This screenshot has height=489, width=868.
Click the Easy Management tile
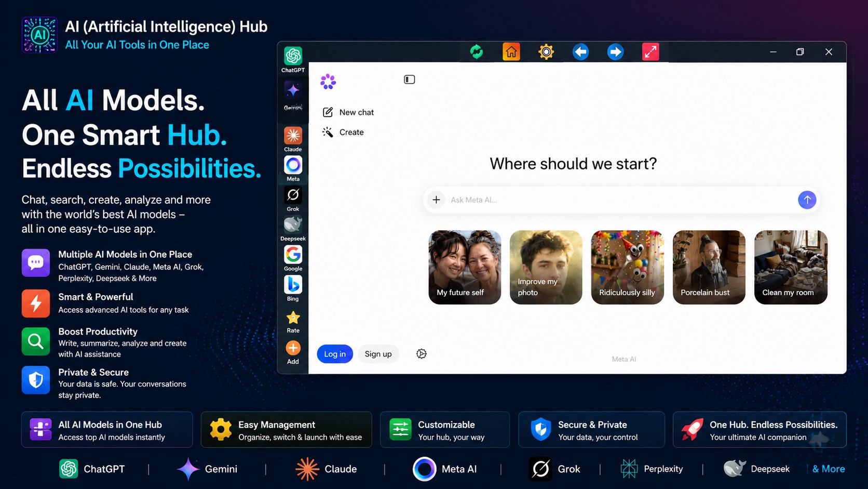287,430
